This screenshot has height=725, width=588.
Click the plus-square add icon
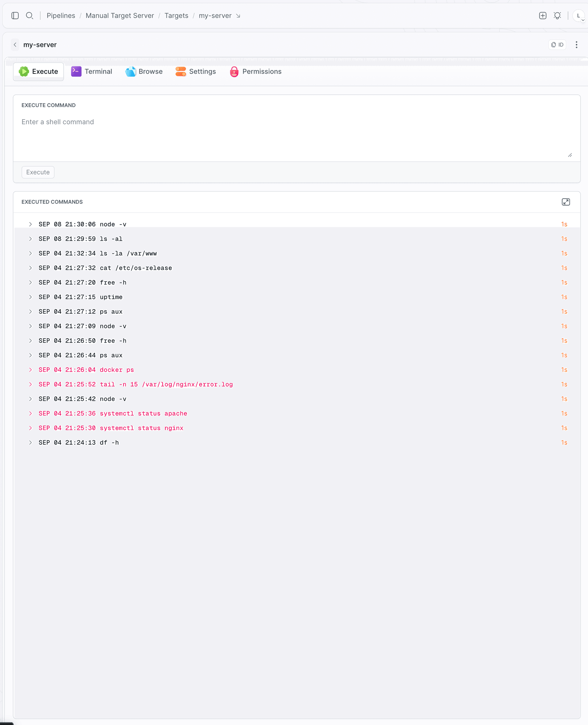coord(543,16)
